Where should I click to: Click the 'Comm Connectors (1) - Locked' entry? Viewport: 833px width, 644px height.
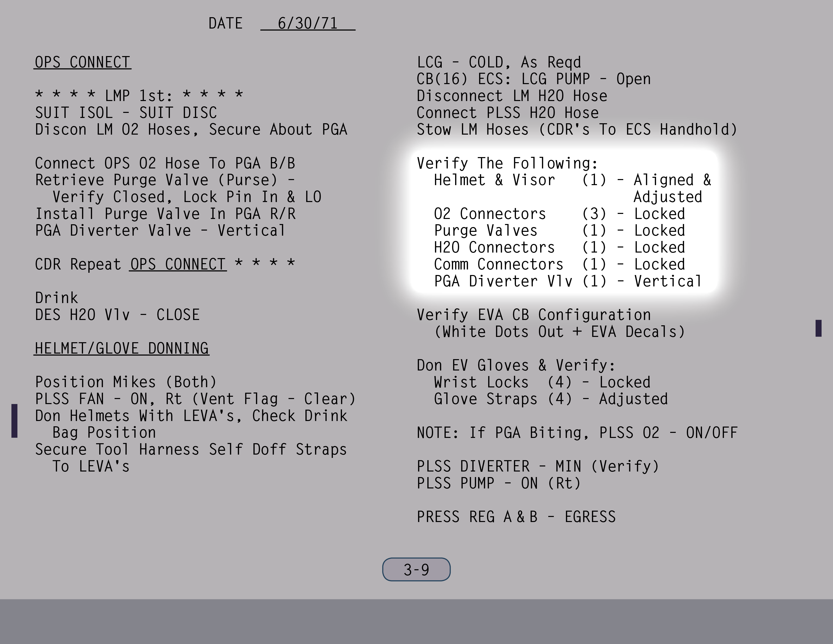(x=559, y=264)
